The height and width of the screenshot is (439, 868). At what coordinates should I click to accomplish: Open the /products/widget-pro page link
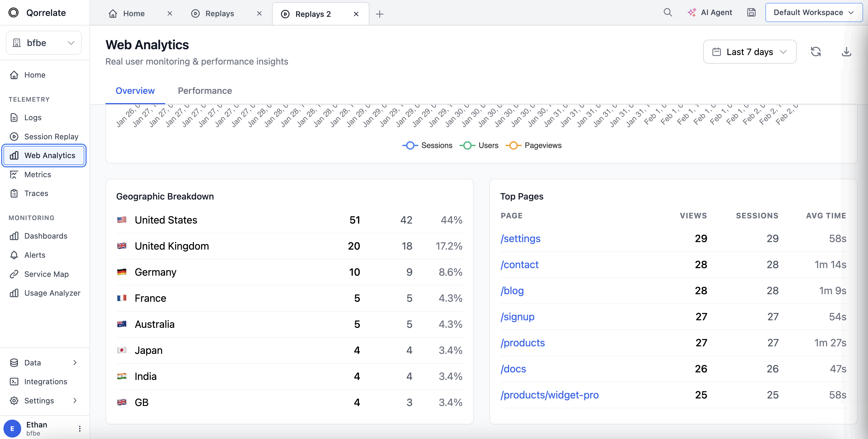coord(549,395)
